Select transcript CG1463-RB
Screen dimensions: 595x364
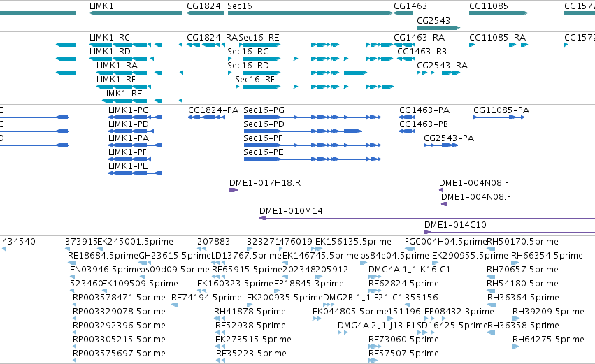[x=422, y=52]
